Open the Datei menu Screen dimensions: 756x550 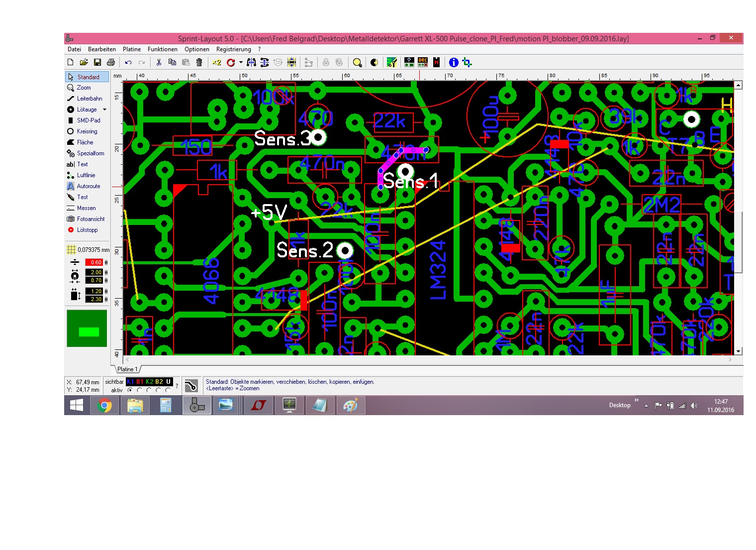(74, 49)
